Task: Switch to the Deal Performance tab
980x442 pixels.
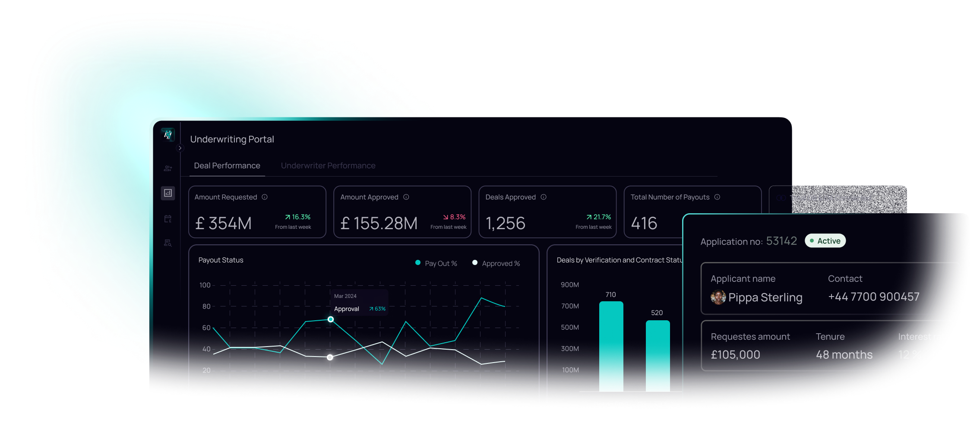Action: pos(227,166)
